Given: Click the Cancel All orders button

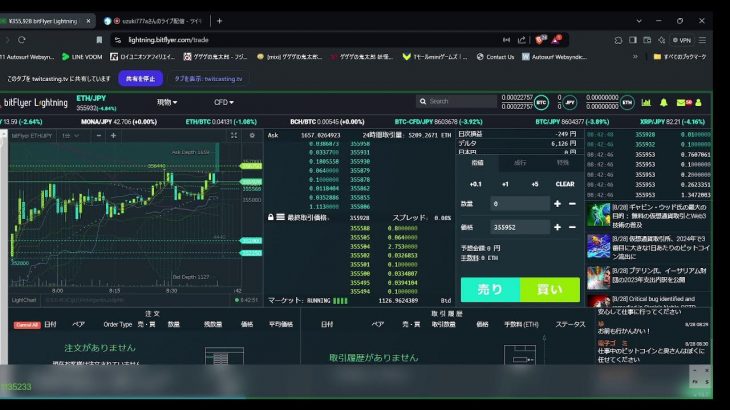Looking at the screenshot, I should pos(27,325).
